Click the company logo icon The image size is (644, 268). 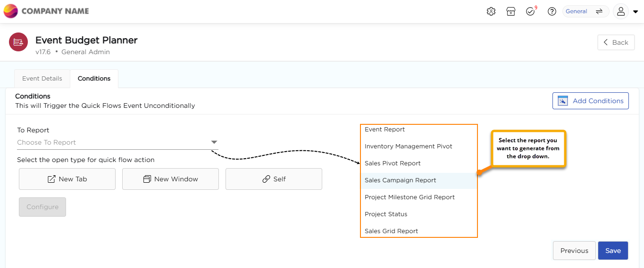[x=10, y=11]
